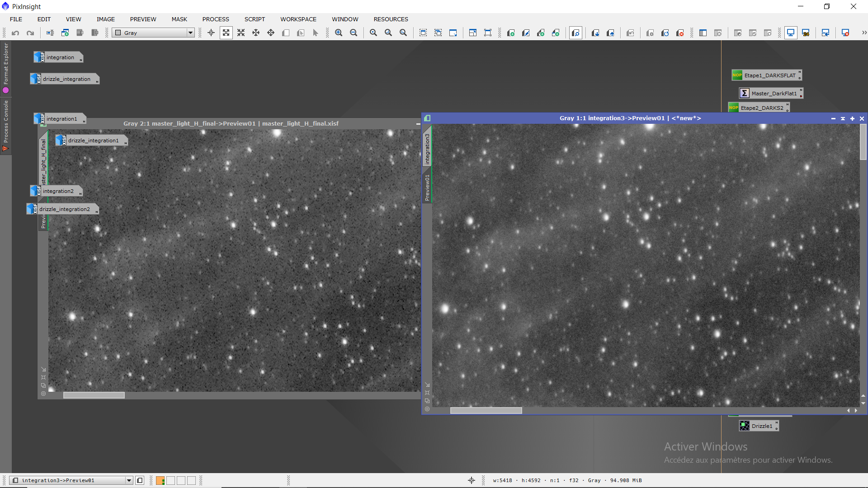Activate the crosshair readout mode icon

[211, 33]
